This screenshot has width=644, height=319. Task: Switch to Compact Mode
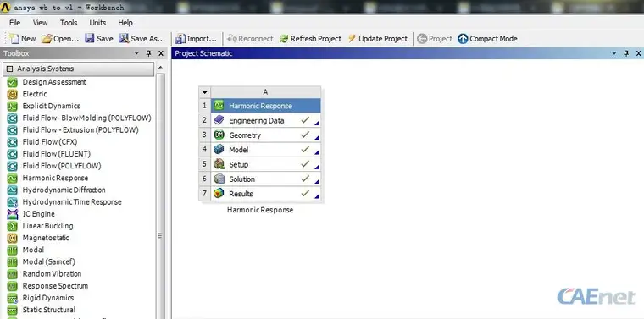[x=487, y=39]
